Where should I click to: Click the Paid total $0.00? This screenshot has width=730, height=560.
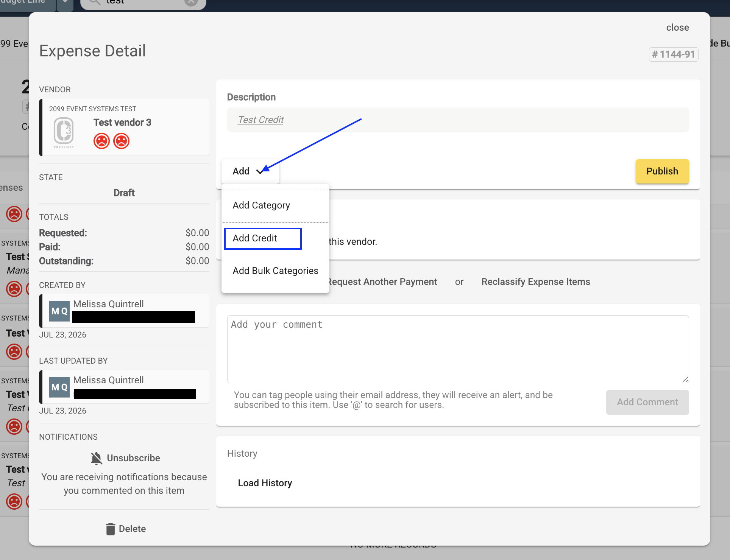pos(197,247)
